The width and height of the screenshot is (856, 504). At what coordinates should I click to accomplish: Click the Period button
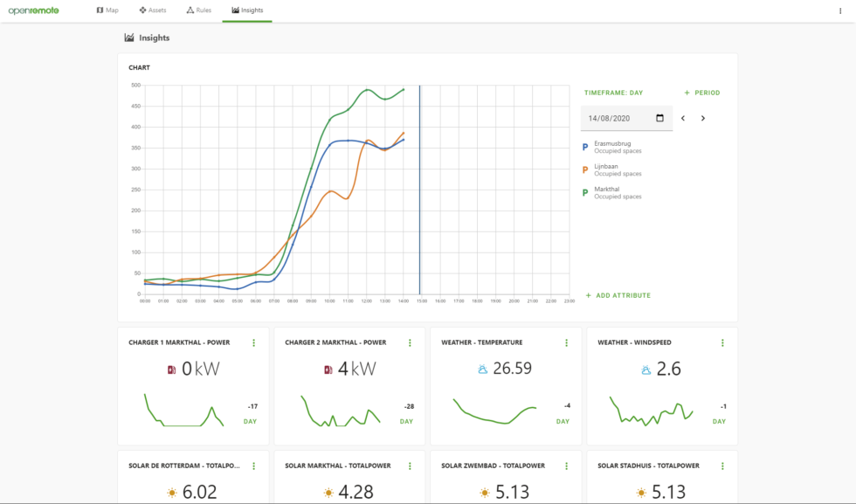pyautogui.click(x=701, y=92)
